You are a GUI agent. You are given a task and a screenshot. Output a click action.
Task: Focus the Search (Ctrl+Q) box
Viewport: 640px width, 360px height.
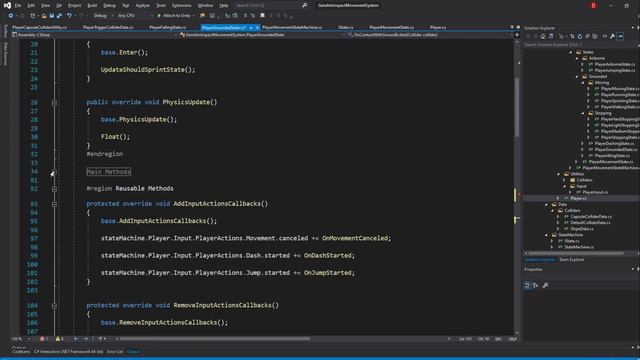(267, 6)
